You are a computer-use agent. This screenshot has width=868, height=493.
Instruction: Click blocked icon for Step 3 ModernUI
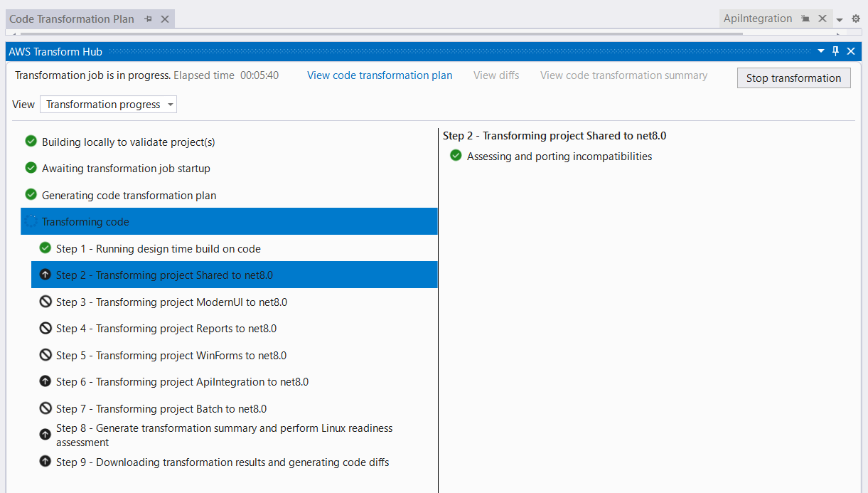coord(45,302)
